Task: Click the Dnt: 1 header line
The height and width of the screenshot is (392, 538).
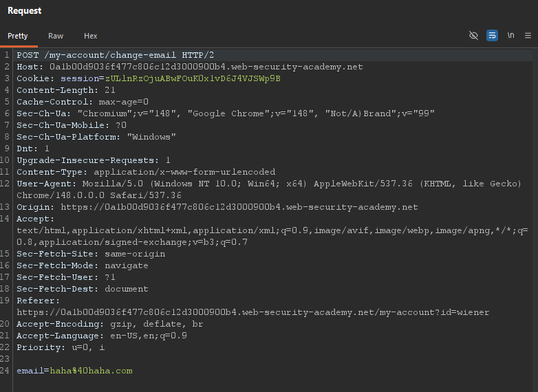Action: coord(33,149)
